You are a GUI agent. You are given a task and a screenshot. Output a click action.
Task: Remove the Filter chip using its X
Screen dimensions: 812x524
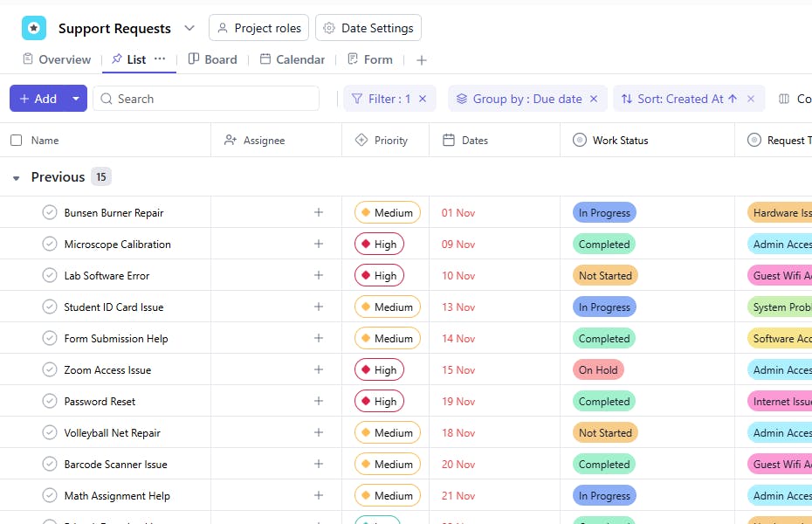point(423,99)
